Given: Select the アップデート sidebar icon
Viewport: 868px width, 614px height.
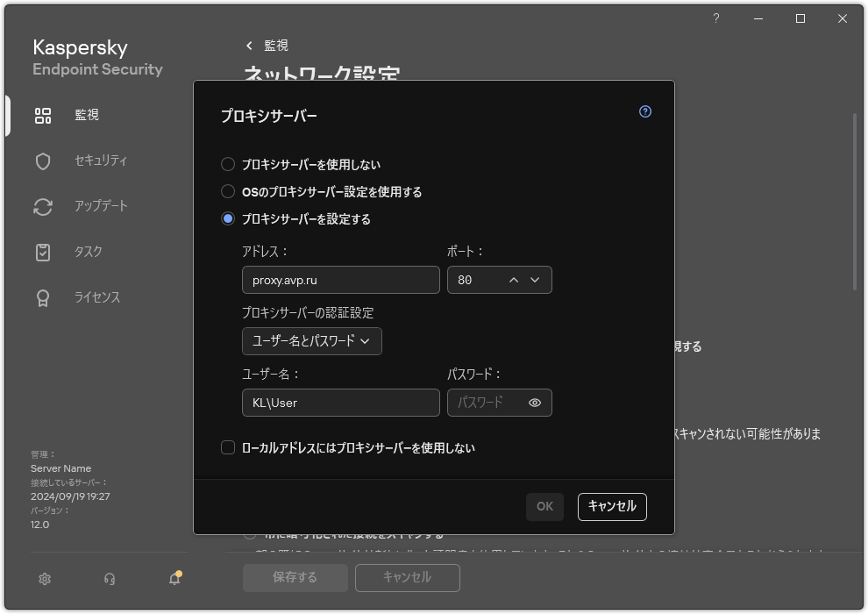Looking at the screenshot, I should pyautogui.click(x=42, y=206).
